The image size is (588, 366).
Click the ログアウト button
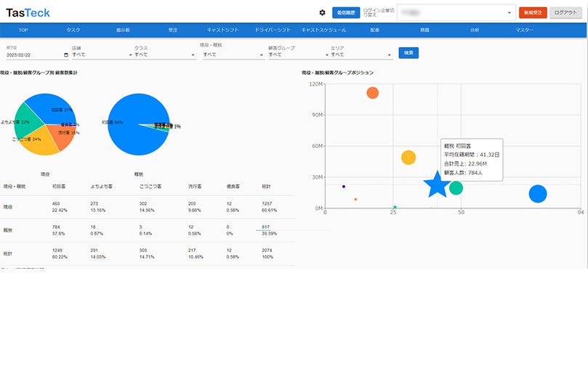(565, 13)
